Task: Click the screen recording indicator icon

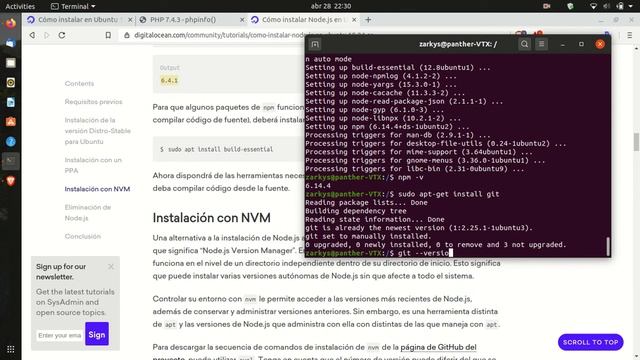Action: click(547, 6)
